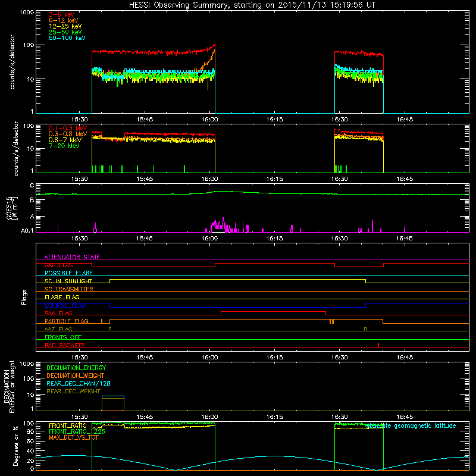
Task: Click the DECIMATION_ENERGY legend label
Action: pos(76,368)
